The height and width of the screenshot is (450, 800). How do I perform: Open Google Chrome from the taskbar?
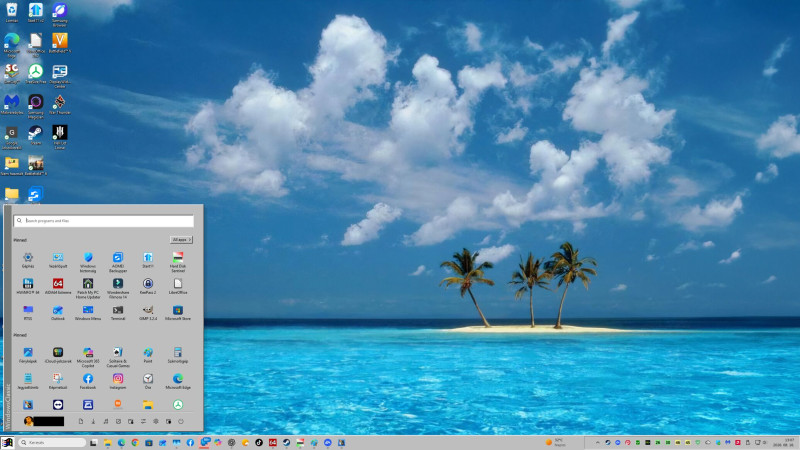tap(135, 442)
